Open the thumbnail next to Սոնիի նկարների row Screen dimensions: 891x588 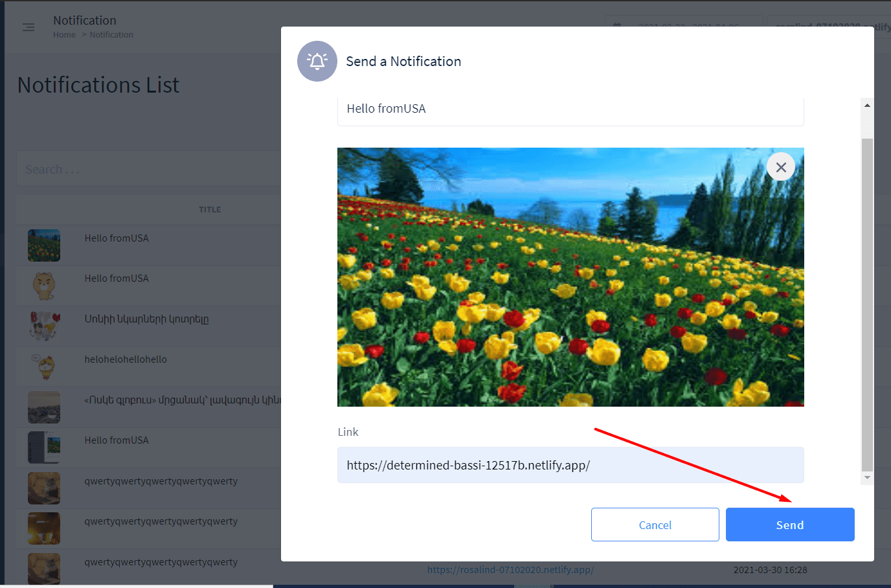click(44, 326)
